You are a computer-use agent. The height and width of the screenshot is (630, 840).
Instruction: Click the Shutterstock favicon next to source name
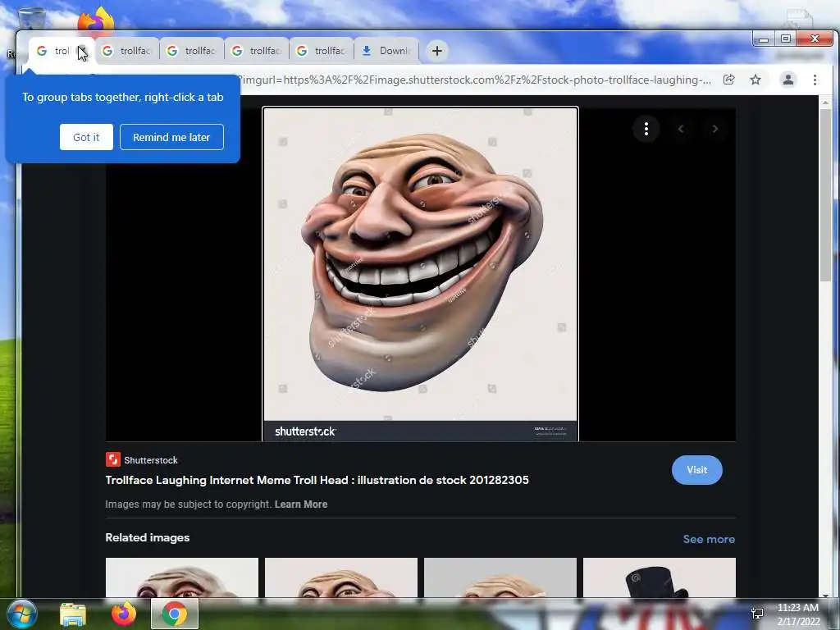[113, 459]
